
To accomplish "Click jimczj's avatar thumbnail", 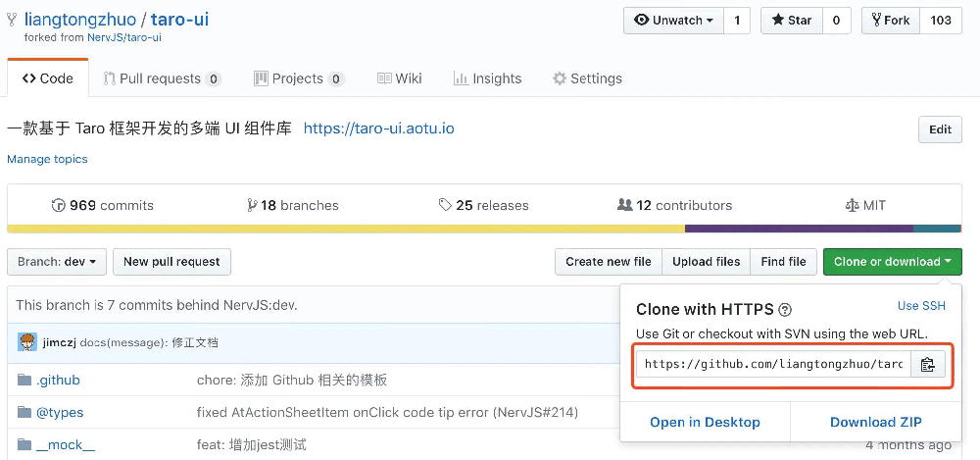I will click(27, 342).
